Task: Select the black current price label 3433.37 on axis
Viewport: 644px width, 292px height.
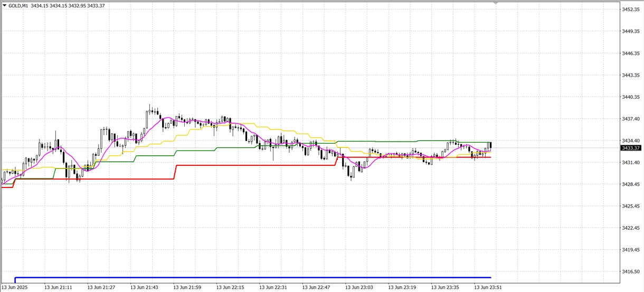Action: 630,148
